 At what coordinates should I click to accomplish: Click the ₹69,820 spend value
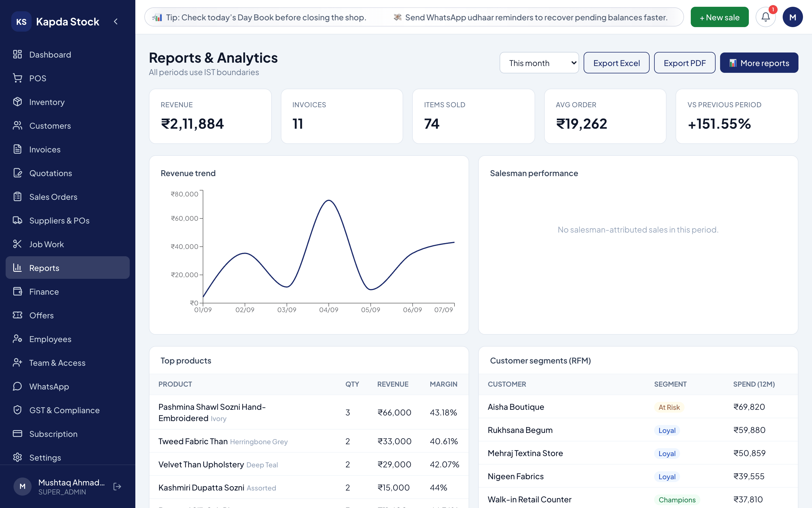749,407
